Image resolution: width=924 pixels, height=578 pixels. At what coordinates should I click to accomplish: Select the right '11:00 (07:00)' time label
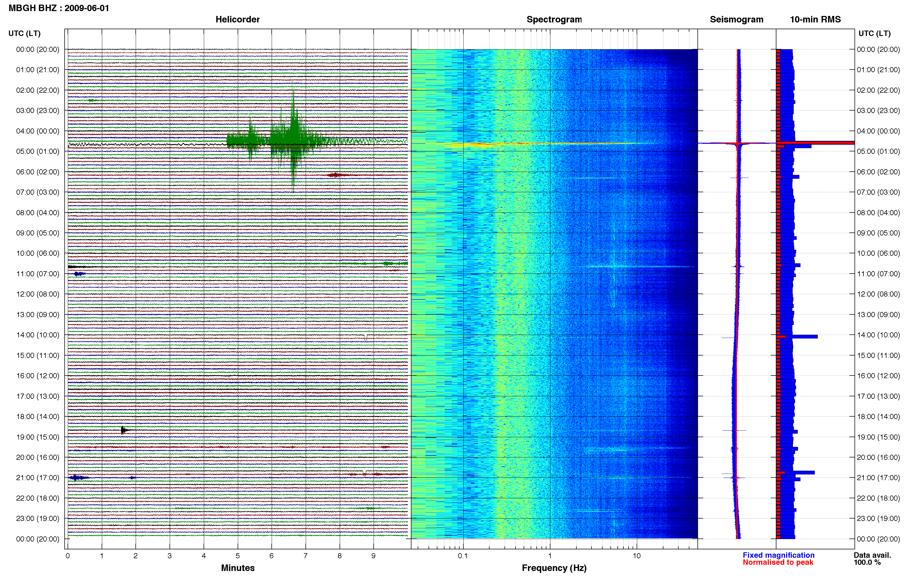(x=878, y=274)
